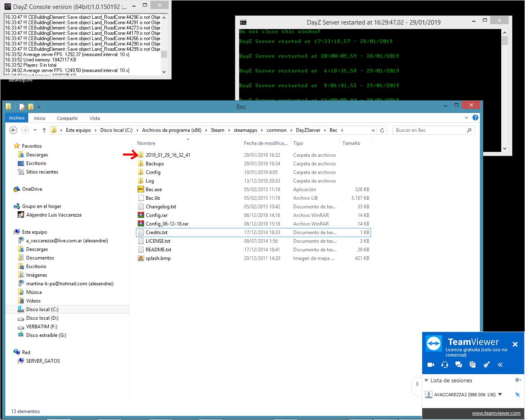Open Explorer help question mark icon
Screen dimensions: 525x420
click(x=475, y=118)
